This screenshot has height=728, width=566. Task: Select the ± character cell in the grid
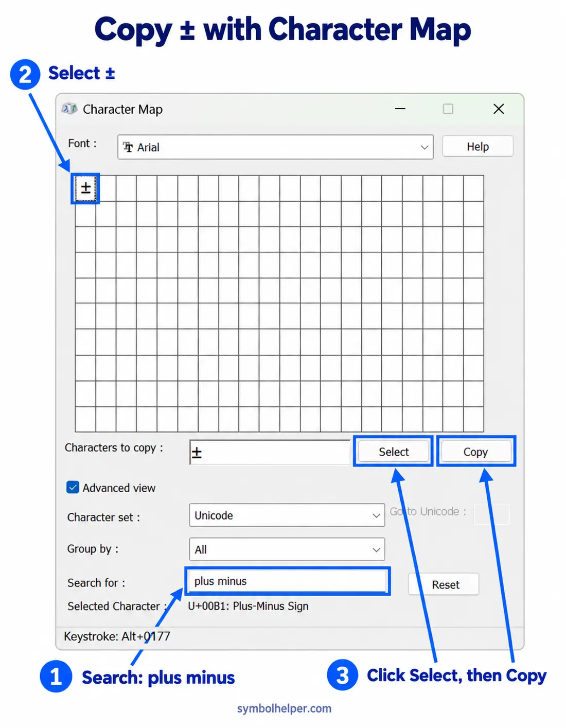[x=85, y=188]
